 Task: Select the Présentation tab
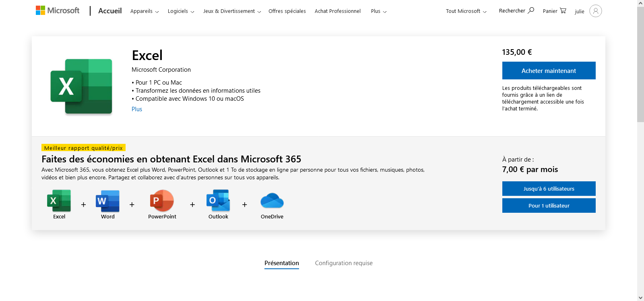(x=282, y=263)
